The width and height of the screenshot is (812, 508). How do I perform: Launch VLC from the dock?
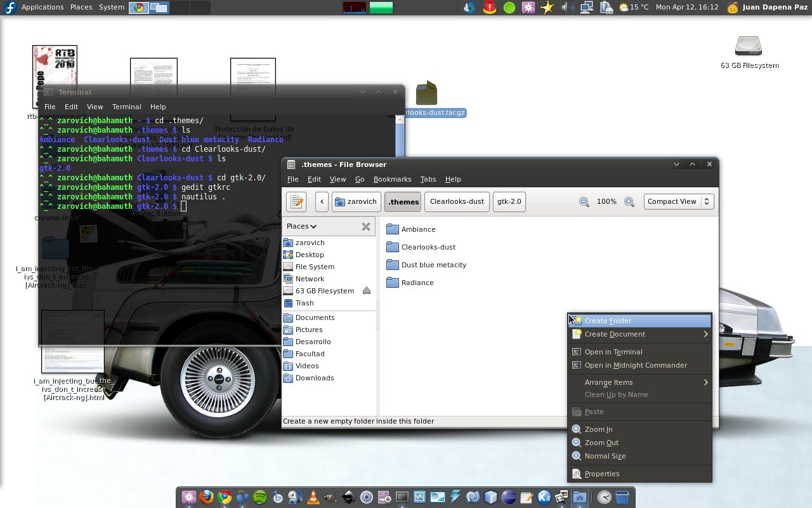[313, 497]
